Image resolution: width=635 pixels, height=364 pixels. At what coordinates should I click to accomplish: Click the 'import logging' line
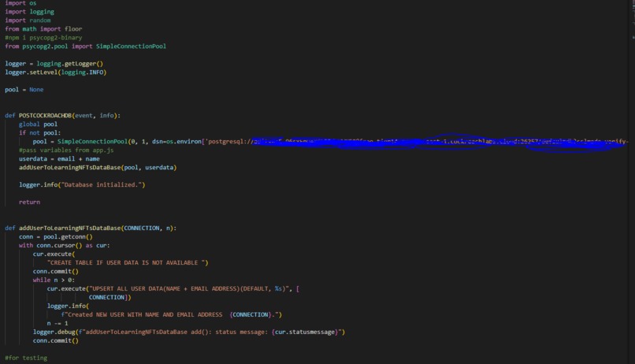[x=29, y=12]
